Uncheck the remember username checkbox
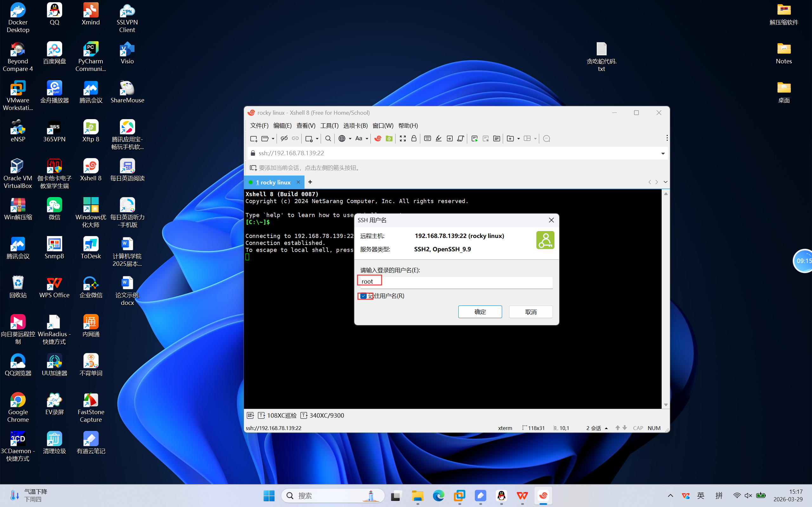812x507 pixels. pos(363,296)
